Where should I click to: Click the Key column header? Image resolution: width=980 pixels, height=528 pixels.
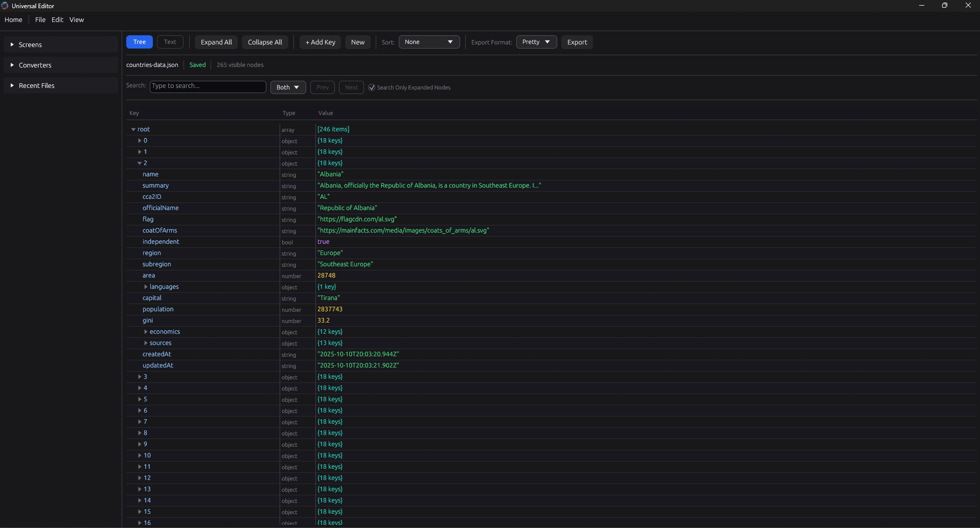(134, 113)
